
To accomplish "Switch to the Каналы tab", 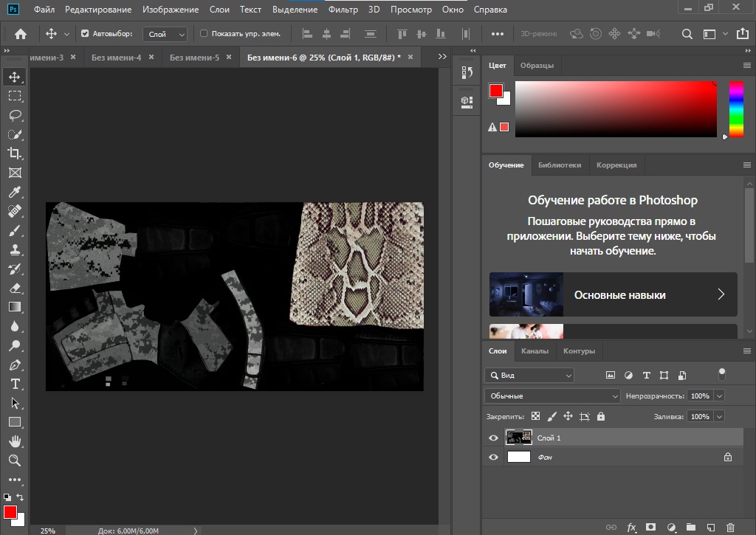I will (534, 351).
